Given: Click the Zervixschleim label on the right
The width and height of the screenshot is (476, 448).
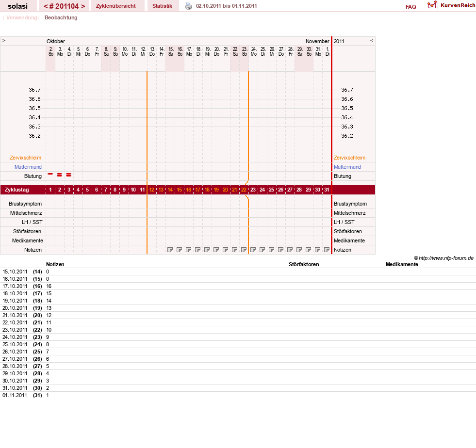Looking at the screenshot, I should tap(349, 158).
